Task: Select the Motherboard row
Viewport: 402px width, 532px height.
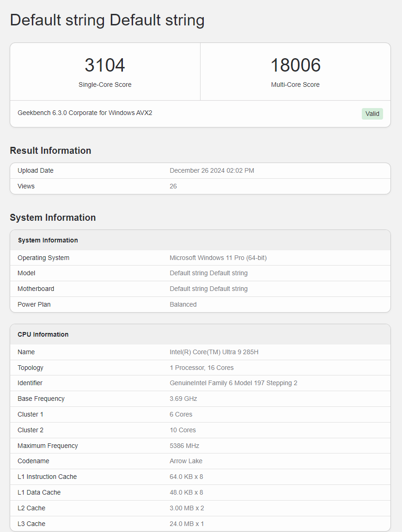Action: [36, 289]
